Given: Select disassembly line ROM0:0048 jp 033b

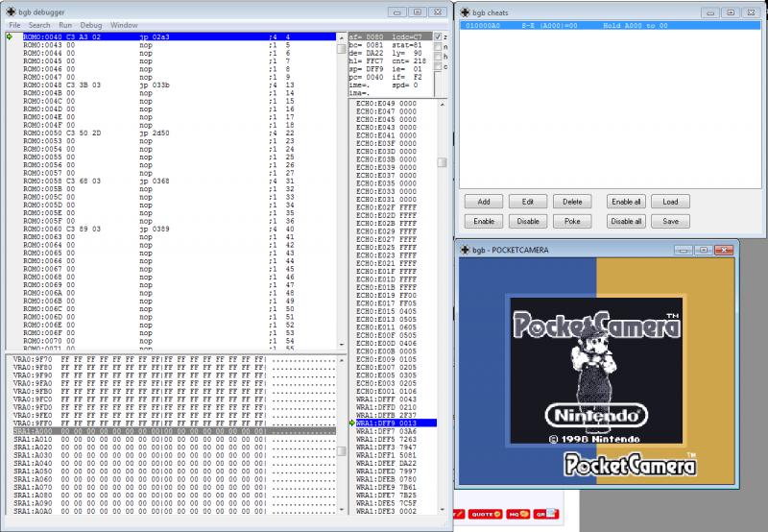Looking at the screenshot, I should (x=180, y=85).
